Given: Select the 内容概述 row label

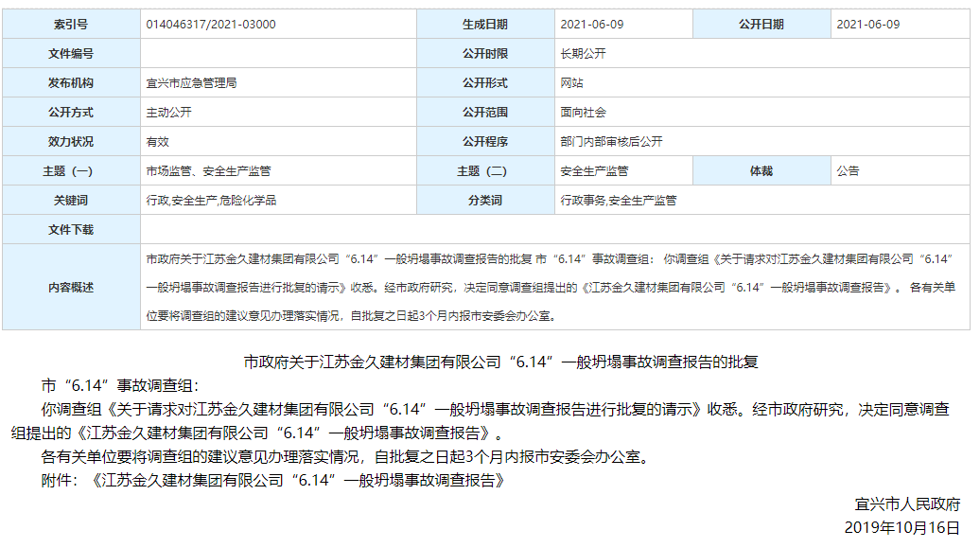Looking at the screenshot, I should coord(71,287).
